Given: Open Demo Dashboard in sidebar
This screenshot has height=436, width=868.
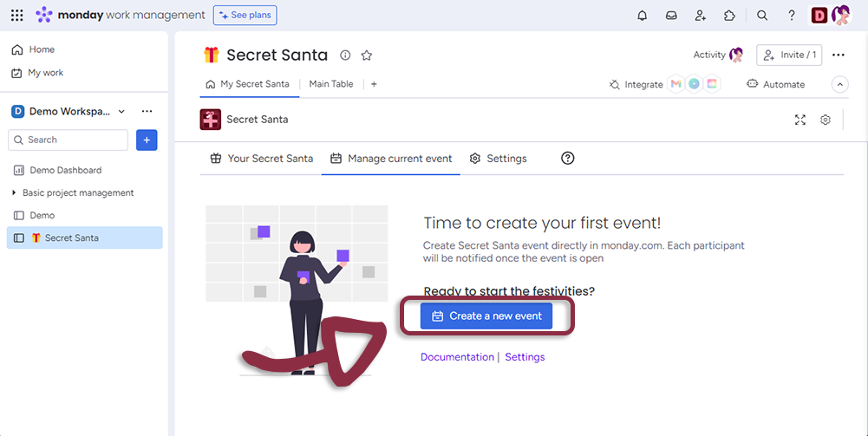Looking at the screenshot, I should (x=65, y=170).
